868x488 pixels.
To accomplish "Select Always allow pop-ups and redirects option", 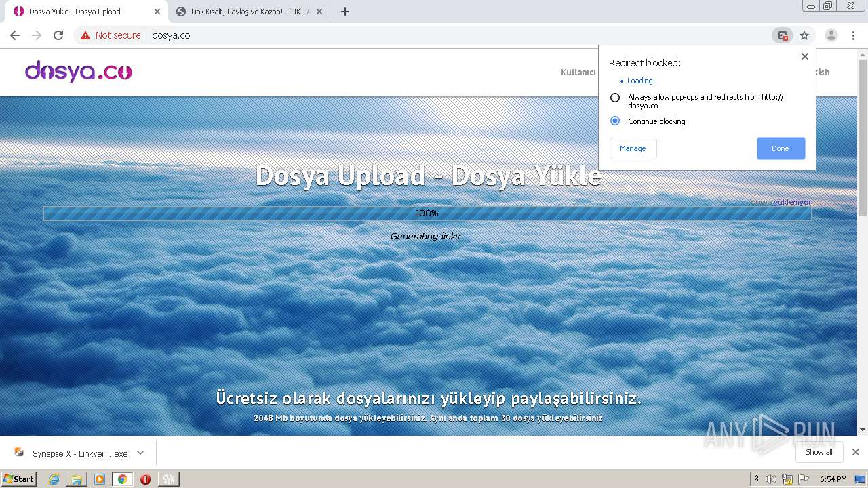I will (615, 98).
